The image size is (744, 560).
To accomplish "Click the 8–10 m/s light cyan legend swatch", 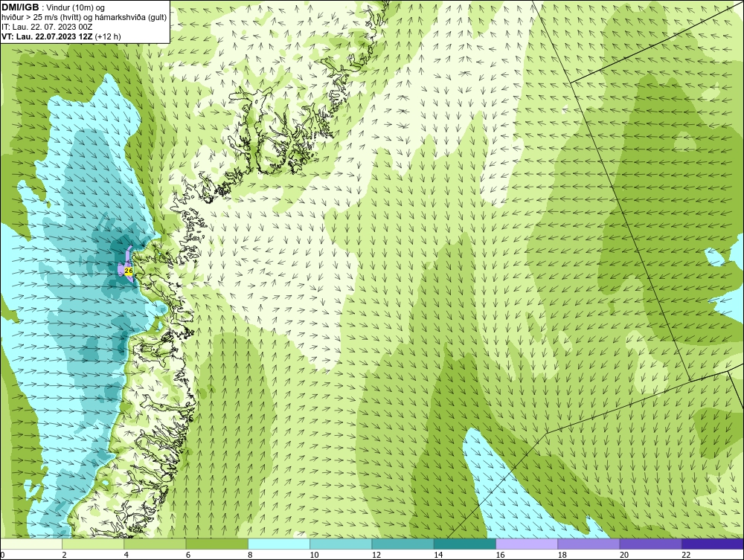I will pos(279,544).
